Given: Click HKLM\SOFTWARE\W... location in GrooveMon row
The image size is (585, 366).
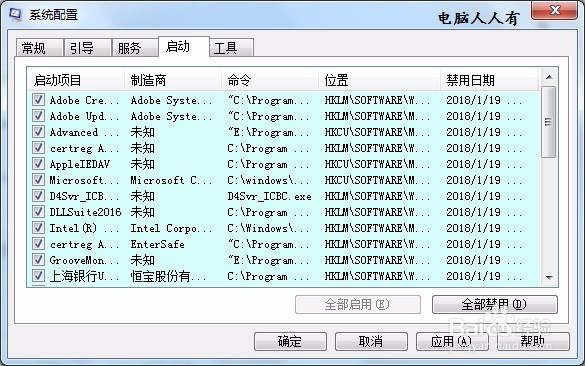Looking at the screenshot, I should [x=377, y=260].
